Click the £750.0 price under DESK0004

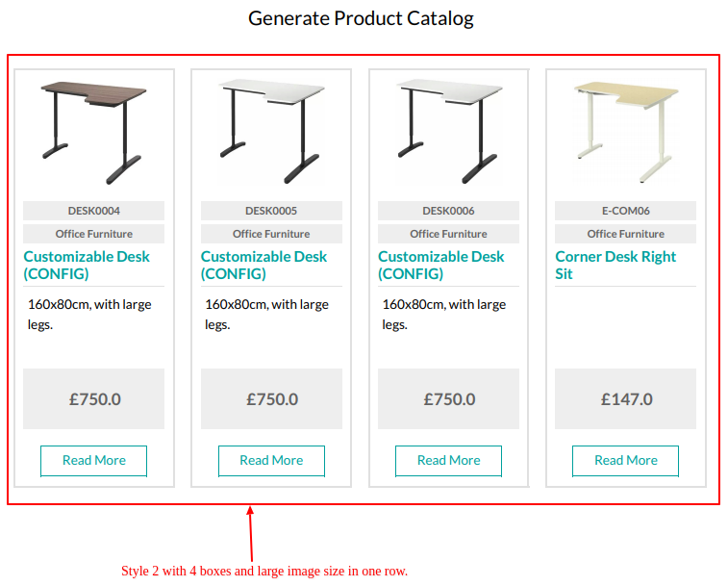pos(94,398)
